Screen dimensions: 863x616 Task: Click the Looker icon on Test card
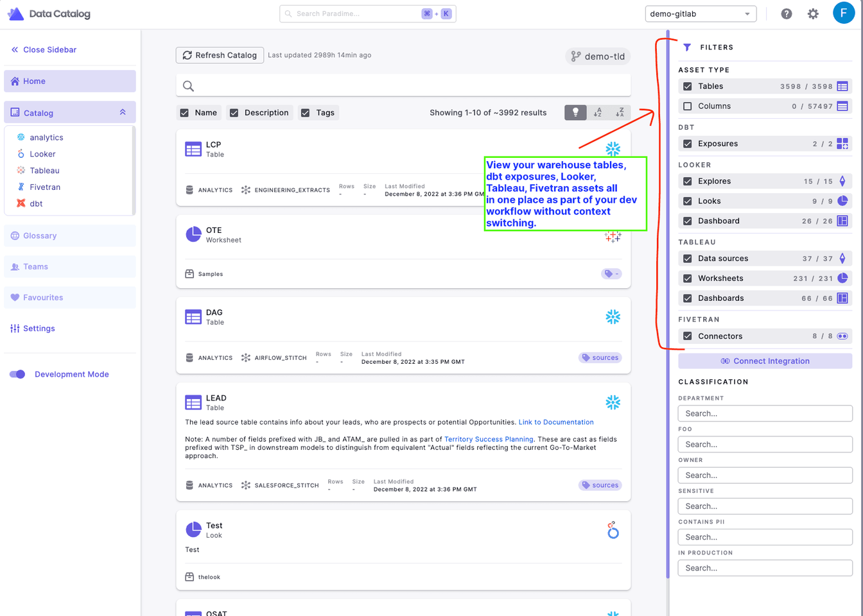point(613,530)
